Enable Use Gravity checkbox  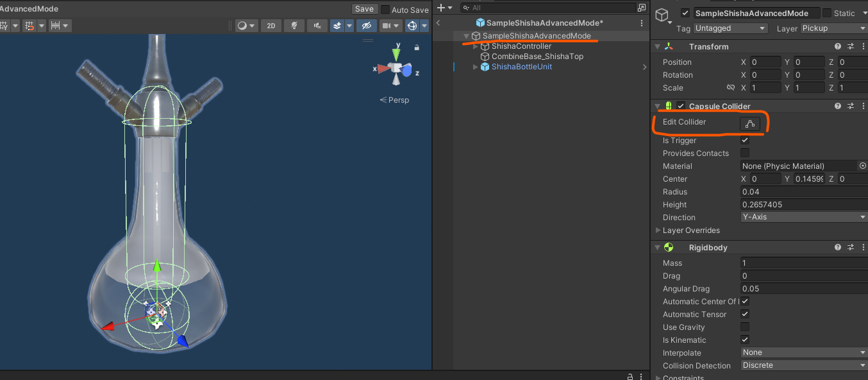tap(745, 327)
